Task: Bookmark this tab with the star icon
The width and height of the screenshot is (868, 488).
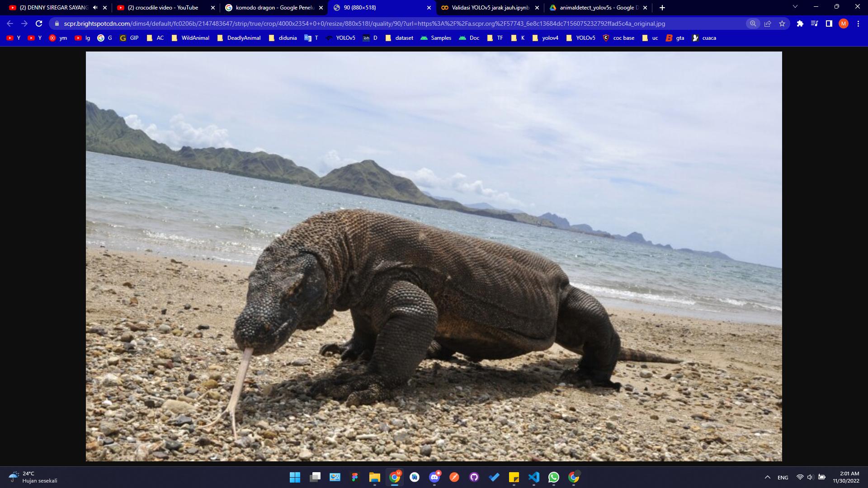Action: [x=782, y=23]
